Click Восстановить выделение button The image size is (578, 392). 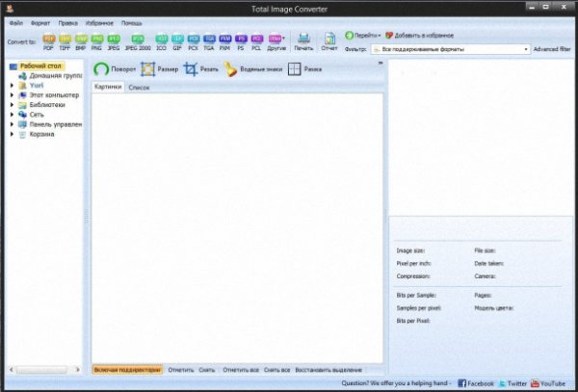pos(328,370)
